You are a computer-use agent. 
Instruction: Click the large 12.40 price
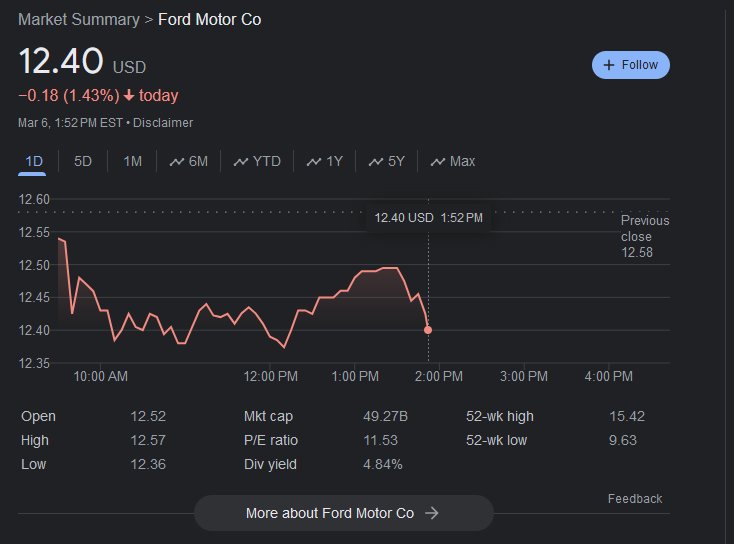click(x=61, y=61)
